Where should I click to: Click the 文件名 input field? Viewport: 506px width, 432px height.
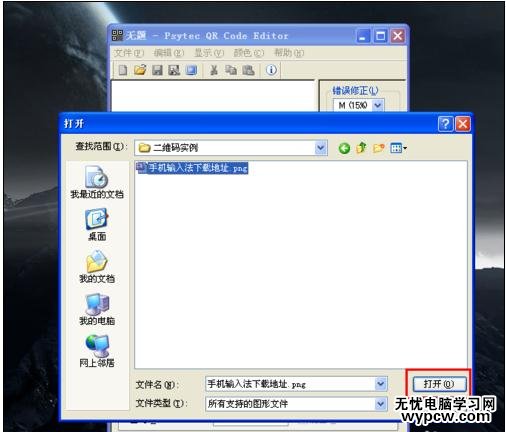pos(290,384)
